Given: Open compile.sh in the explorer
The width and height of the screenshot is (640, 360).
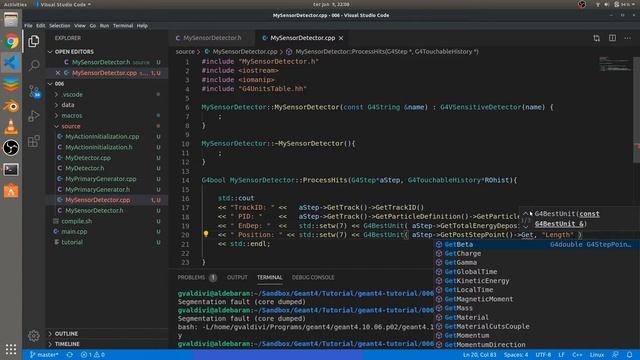Looking at the screenshot, I should pyautogui.click(x=77, y=221).
